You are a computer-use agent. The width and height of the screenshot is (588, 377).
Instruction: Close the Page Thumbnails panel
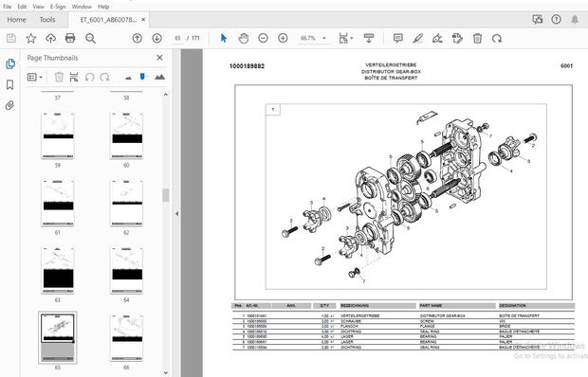pos(159,57)
